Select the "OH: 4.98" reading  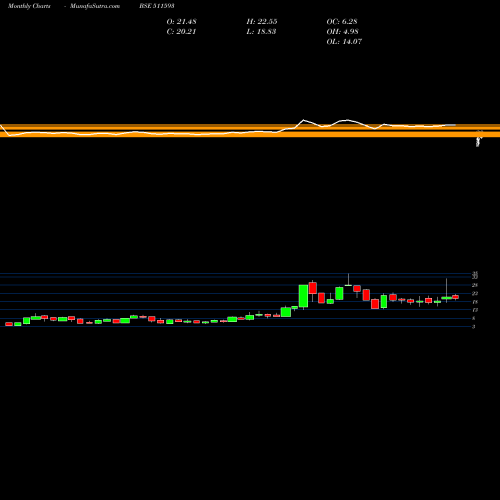tap(342, 32)
